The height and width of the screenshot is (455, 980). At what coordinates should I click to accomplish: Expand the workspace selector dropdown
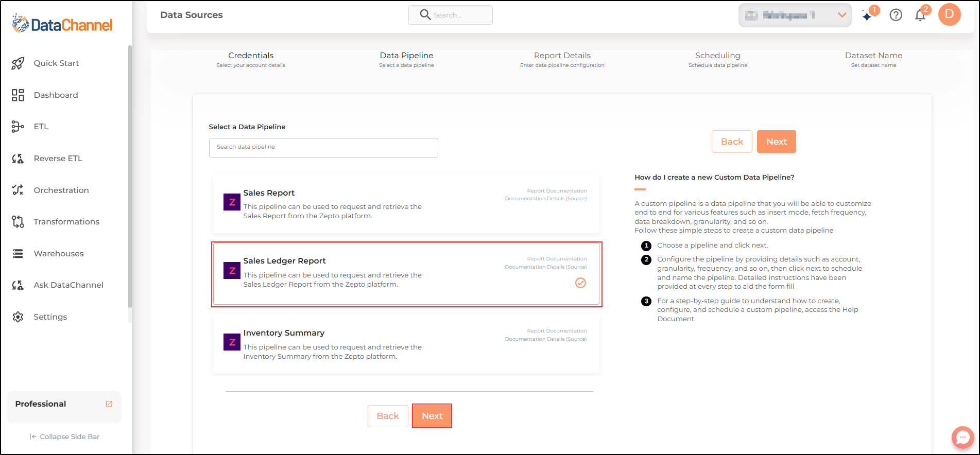[x=795, y=15]
